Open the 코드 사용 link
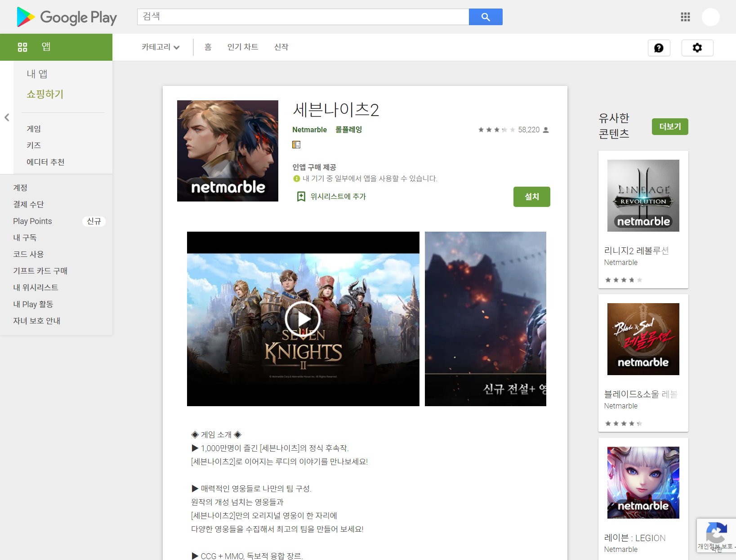This screenshot has width=736, height=560. pyautogui.click(x=28, y=254)
